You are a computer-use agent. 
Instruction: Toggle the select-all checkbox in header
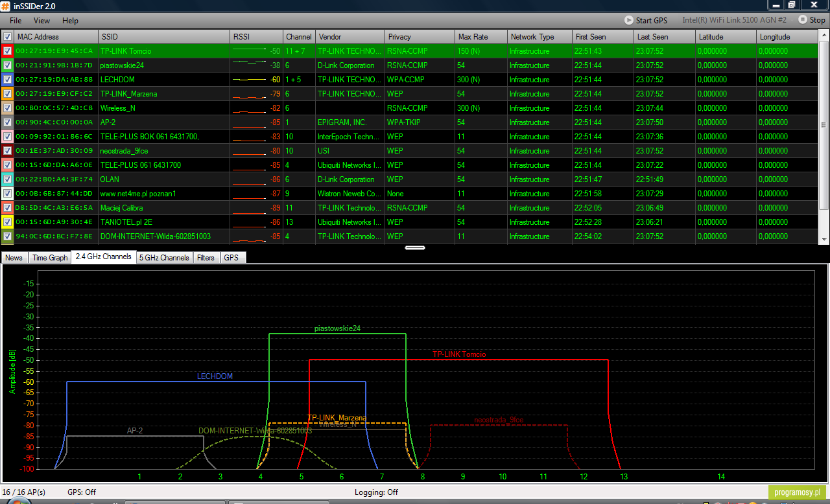coord(7,37)
